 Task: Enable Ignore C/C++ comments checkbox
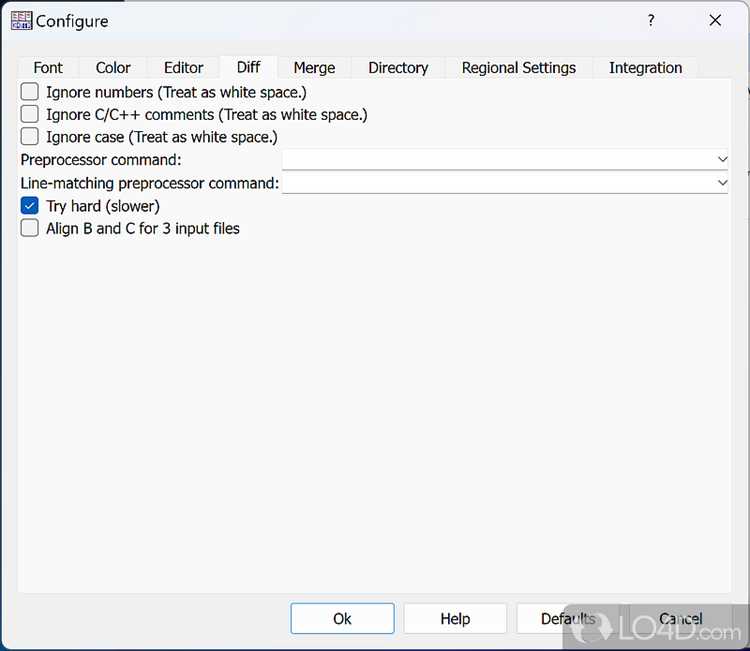pyautogui.click(x=30, y=114)
